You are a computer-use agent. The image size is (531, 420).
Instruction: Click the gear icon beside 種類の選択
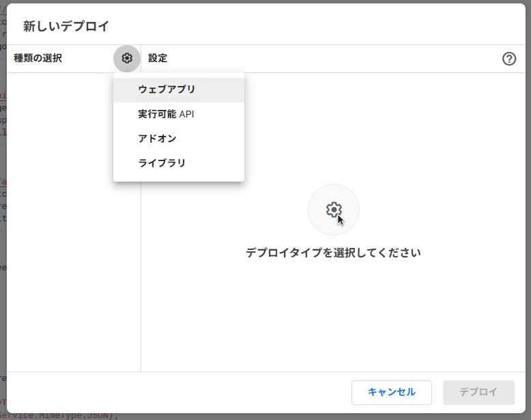(x=127, y=59)
